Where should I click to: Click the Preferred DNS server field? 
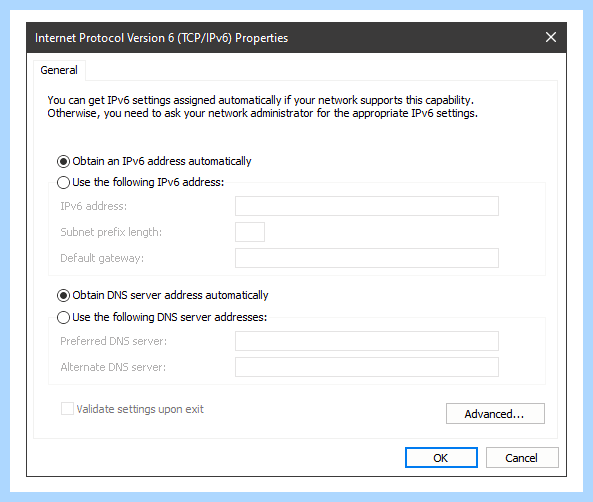(366, 341)
